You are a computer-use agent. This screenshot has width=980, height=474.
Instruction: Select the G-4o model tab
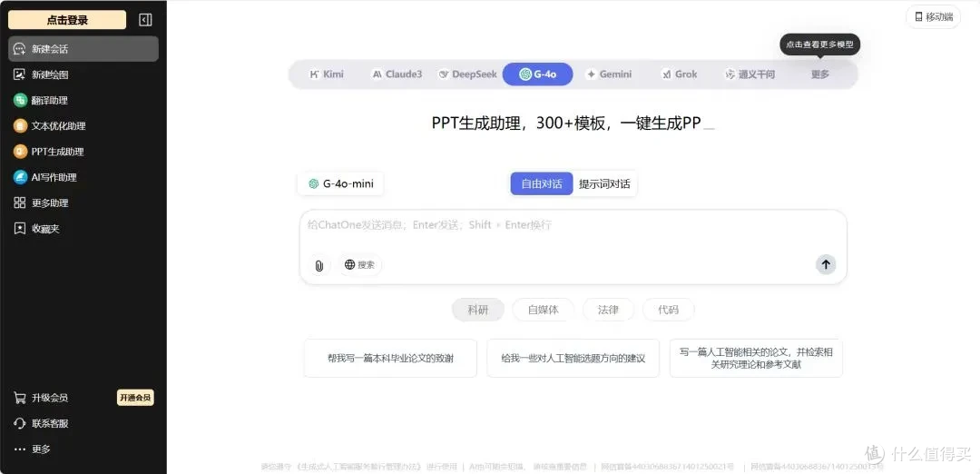tap(537, 74)
